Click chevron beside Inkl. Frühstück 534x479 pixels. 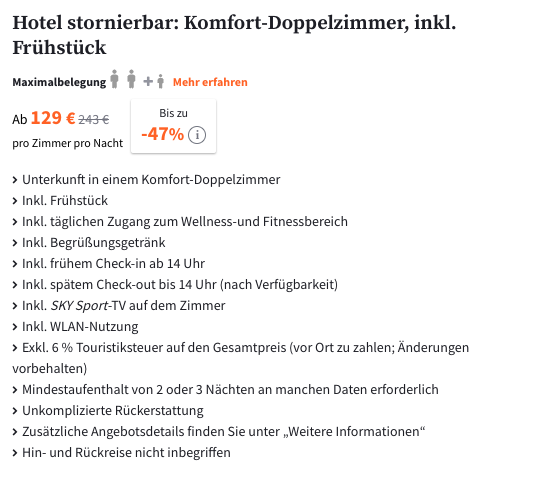tap(15, 201)
